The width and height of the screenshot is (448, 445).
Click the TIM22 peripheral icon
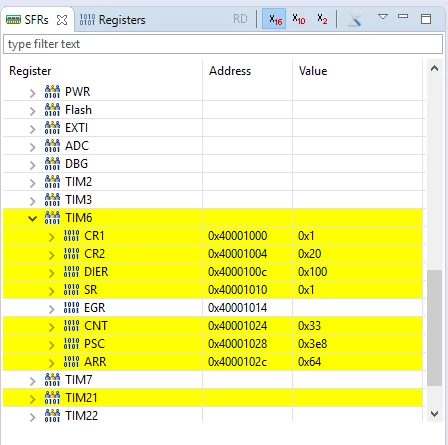tap(52, 415)
